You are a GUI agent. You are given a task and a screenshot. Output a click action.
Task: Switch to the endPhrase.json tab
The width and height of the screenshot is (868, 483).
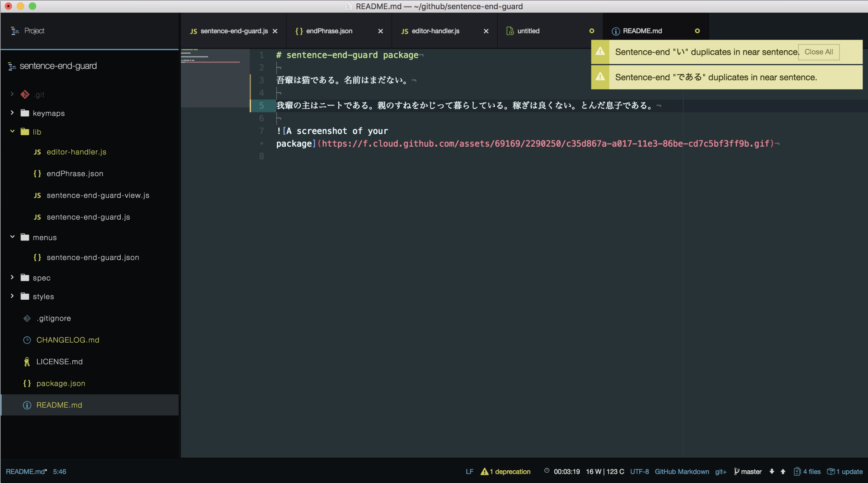pos(339,31)
